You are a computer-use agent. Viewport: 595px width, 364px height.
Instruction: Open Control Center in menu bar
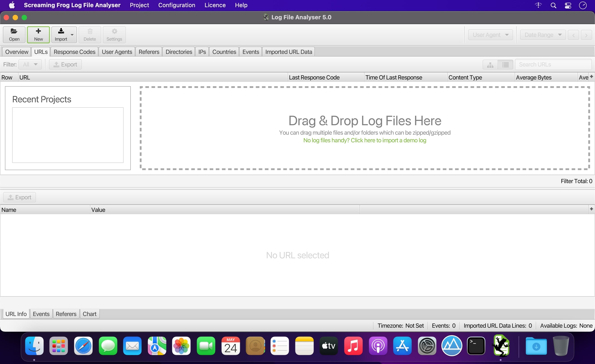[568, 5]
